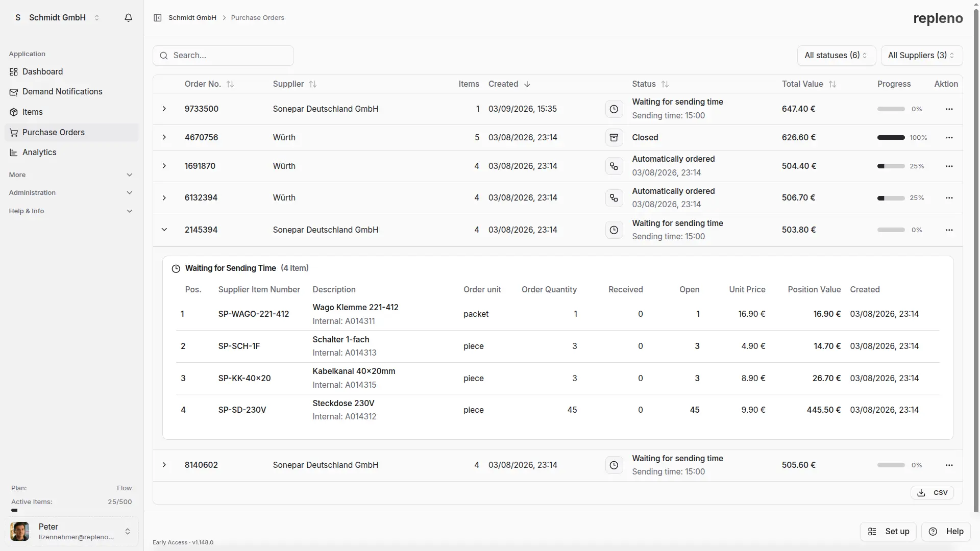
Task: Open the three-dot actions menu for order 8140602
Action: tap(949, 465)
